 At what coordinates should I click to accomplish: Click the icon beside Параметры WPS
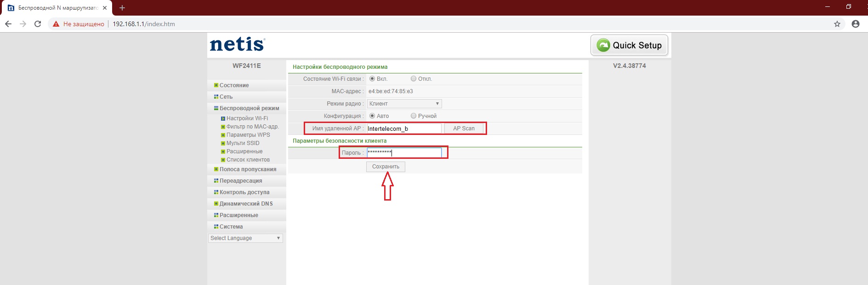point(223,135)
